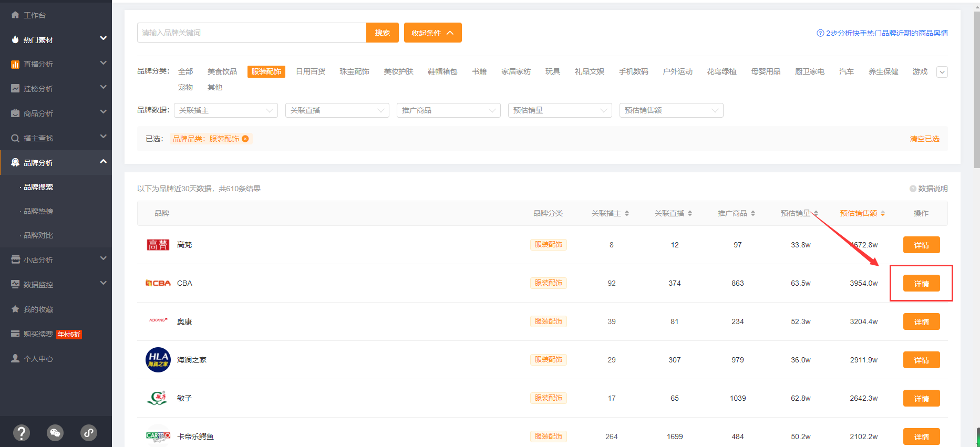Open the 预估销售额 dropdown filter
Image resolution: width=980 pixels, height=447 pixels.
672,110
